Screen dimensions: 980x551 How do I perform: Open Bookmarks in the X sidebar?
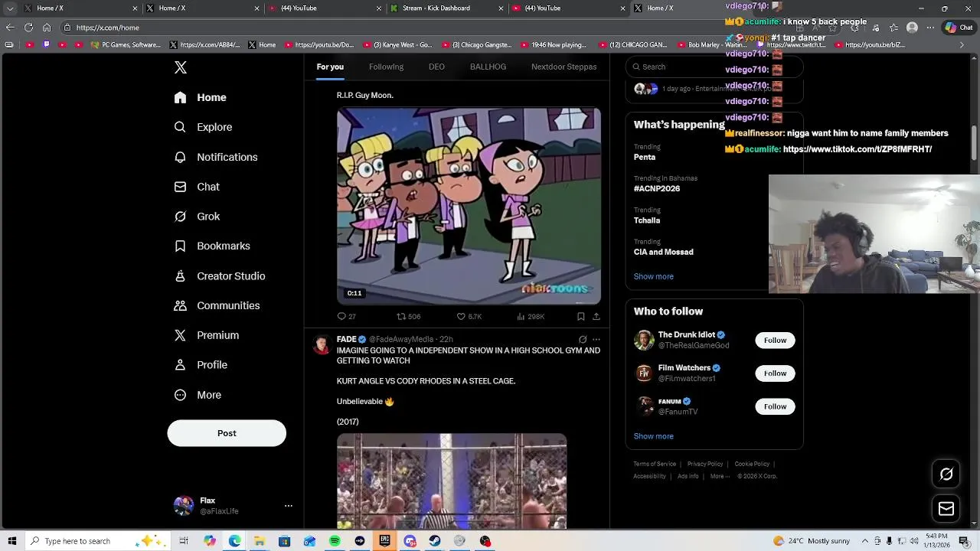pyautogui.click(x=212, y=246)
